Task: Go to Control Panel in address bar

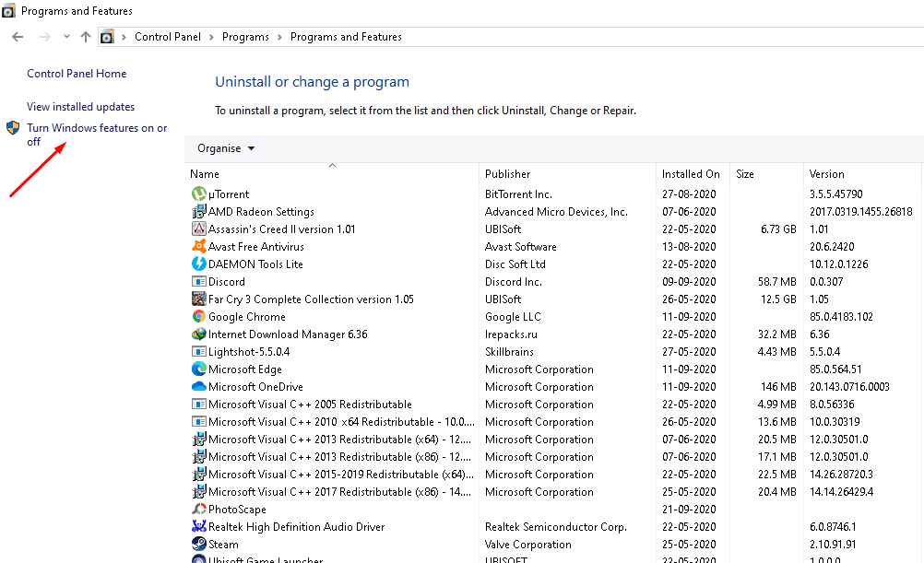Action: [169, 37]
